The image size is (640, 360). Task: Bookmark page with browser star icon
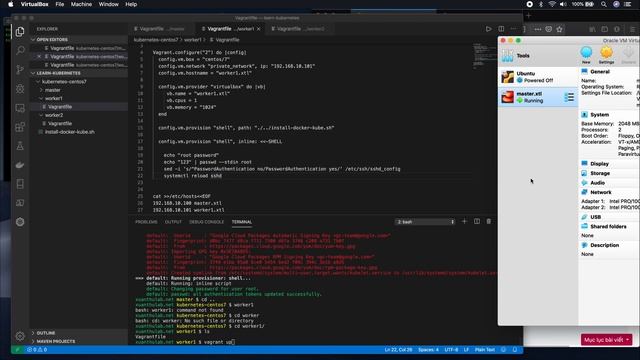(x=559, y=29)
